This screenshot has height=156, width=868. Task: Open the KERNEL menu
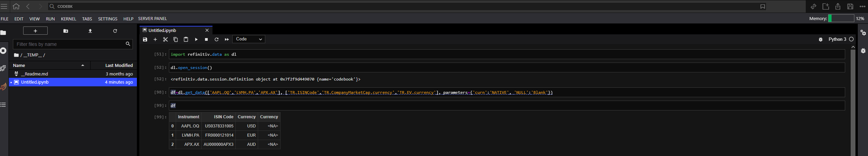(68, 19)
